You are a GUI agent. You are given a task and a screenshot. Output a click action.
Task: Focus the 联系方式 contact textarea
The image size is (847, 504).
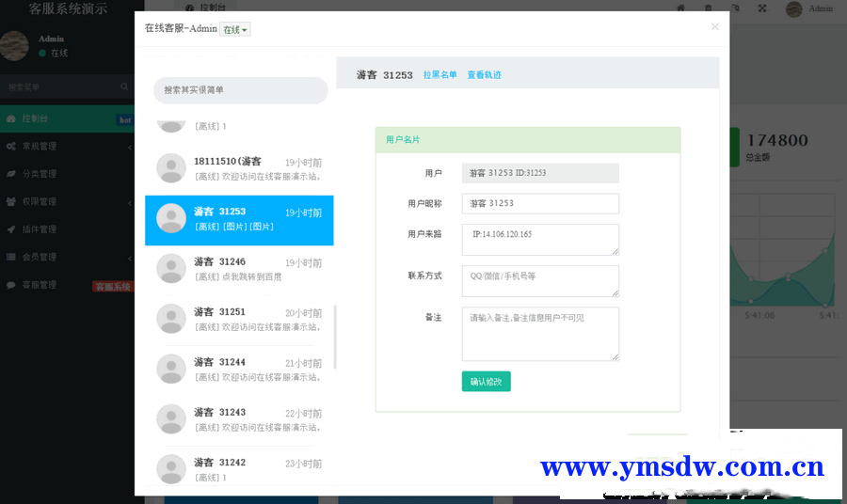coord(540,280)
